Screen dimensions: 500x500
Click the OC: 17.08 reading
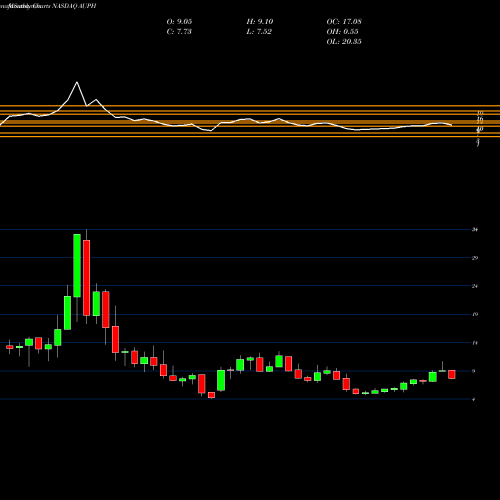pos(344,22)
